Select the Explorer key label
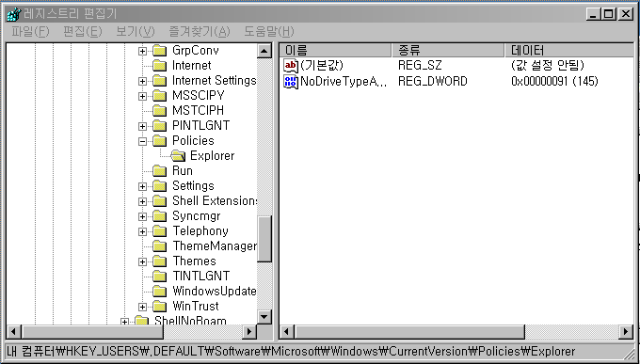The width and height of the screenshot is (640, 364). [x=213, y=156]
